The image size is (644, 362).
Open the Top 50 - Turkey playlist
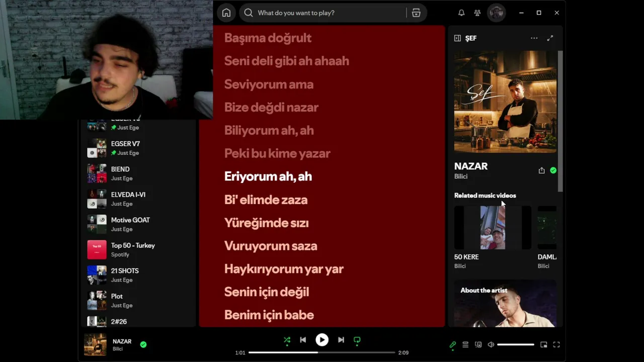coord(138,250)
